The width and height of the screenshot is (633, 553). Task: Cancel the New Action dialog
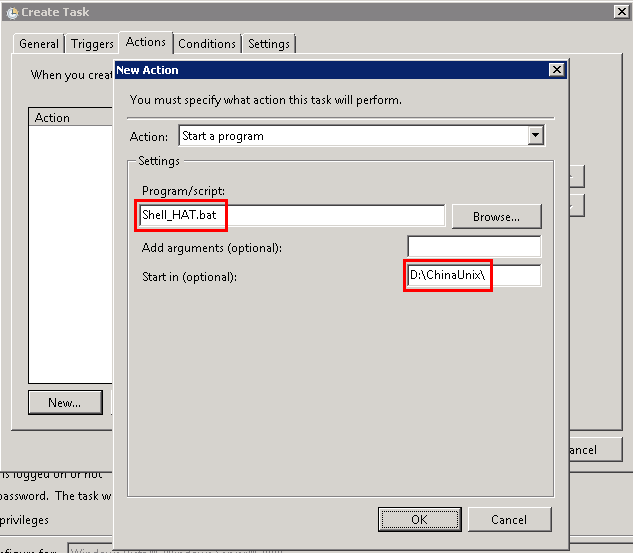pyautogui.click(x=509, y=519)
